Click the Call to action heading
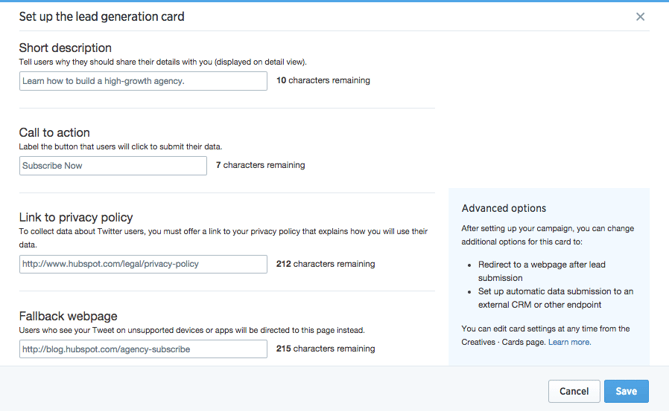 [54, 132]
